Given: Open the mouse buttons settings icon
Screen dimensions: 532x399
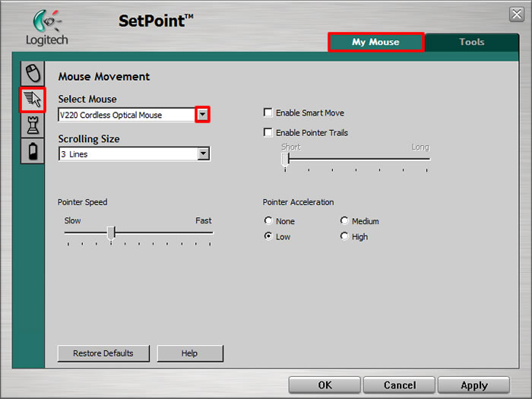Looking at the screenshot, I should point(33,74).
